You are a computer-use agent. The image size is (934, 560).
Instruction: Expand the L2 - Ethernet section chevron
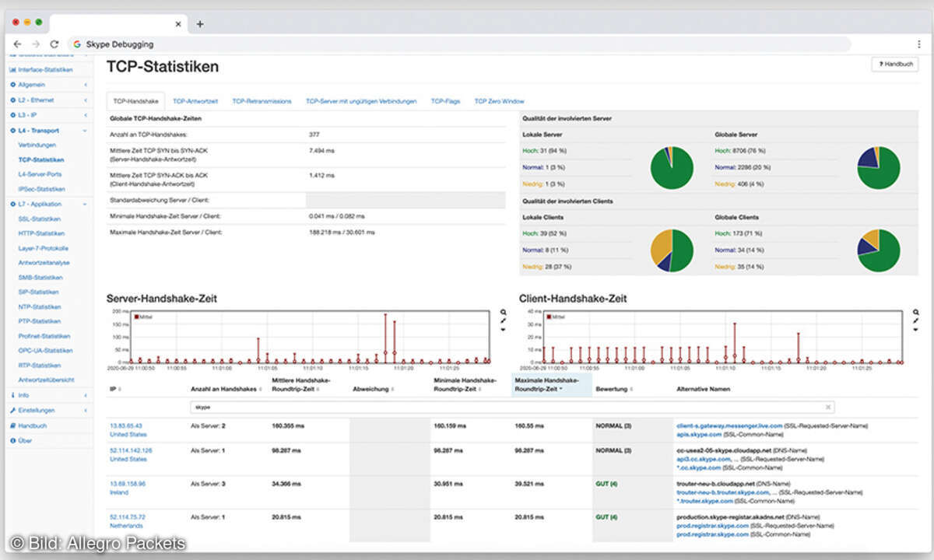[x=86, y=100]
